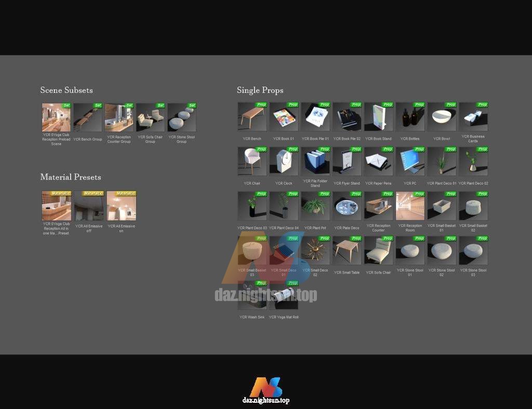Load the YCR Bench Group set
This screenshot has width=532, height=409.
tap(88, 117)
